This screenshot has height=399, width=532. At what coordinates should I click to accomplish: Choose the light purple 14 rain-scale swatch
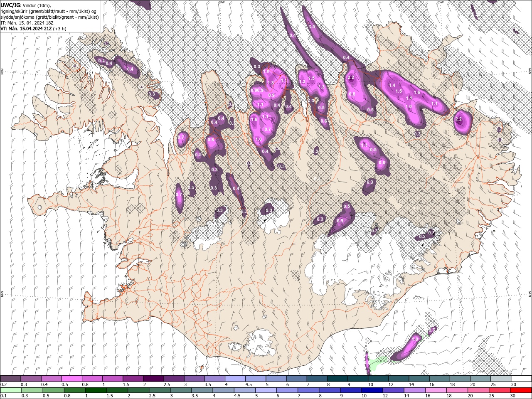[x=414, y=390]
